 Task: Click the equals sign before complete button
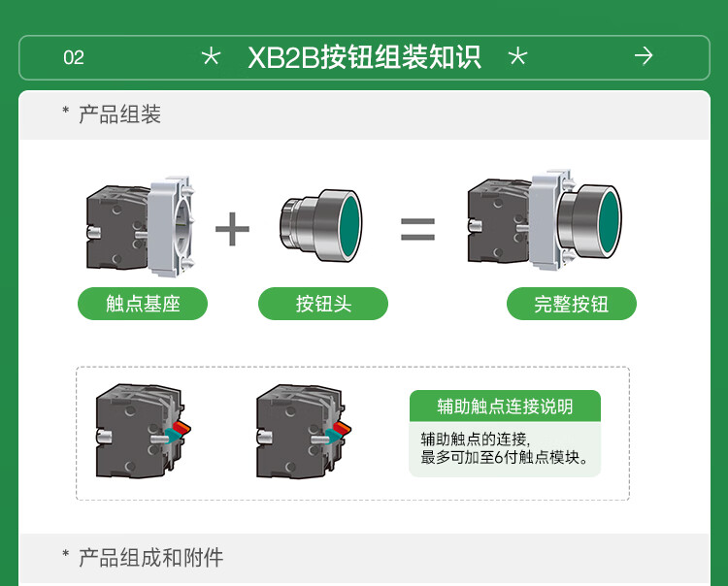(417, 229)
